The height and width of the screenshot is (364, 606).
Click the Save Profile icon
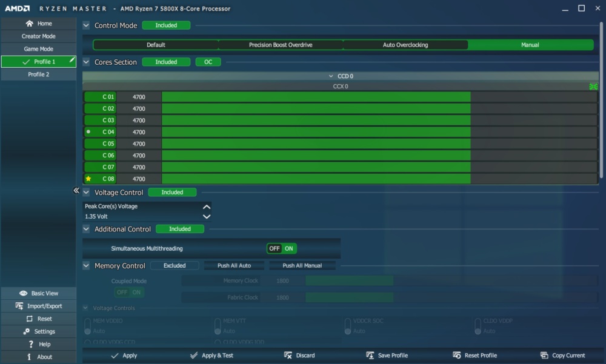pyautogui.click(x=370, y=355)
